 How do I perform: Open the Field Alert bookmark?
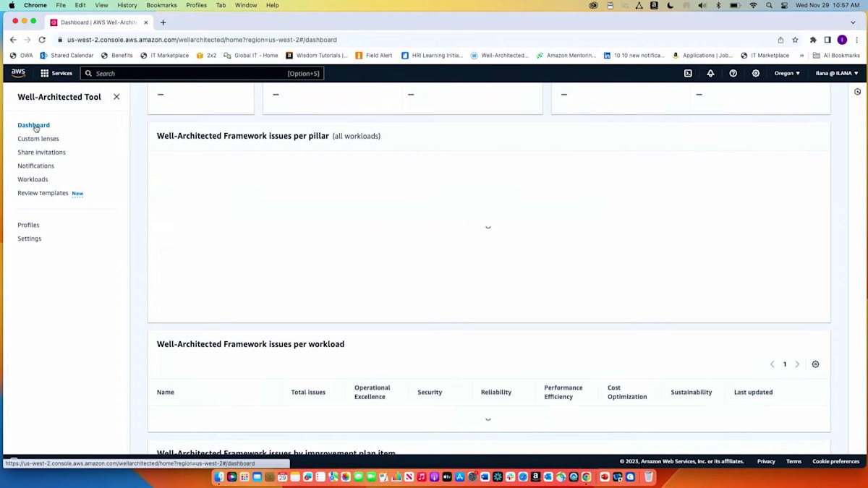[373, 56]
